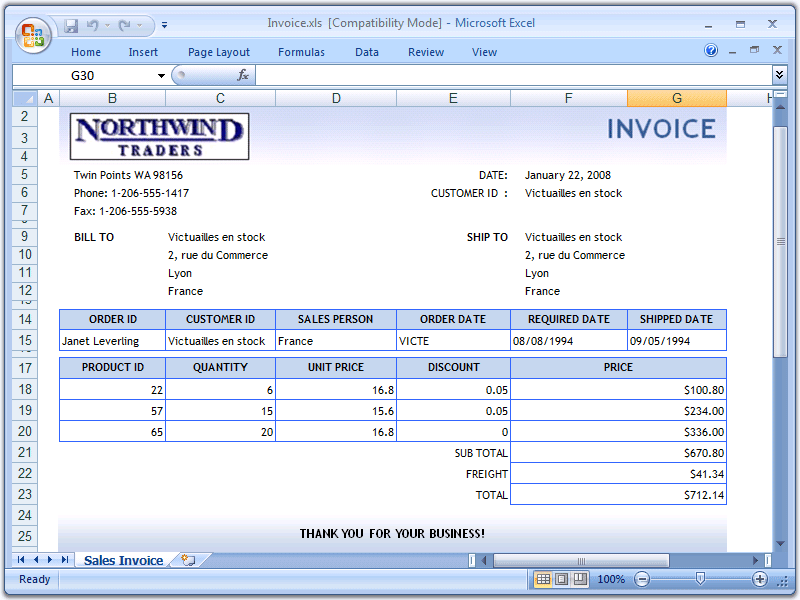This screenshot has width=800, height=600.
Task: Click the Excel Help question mark icon
Action: click(x=711, y=50)
